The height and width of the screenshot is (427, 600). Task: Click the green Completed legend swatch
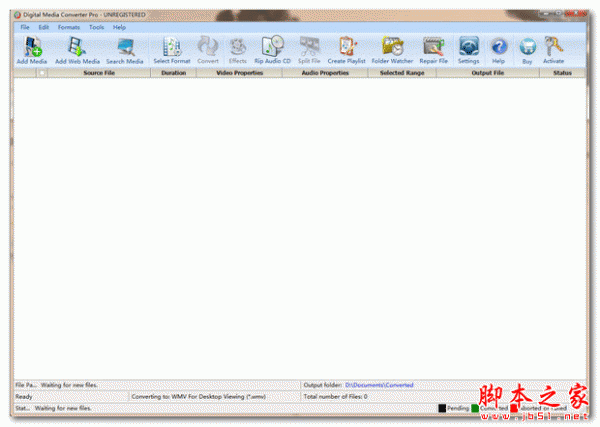pos(475,408)
